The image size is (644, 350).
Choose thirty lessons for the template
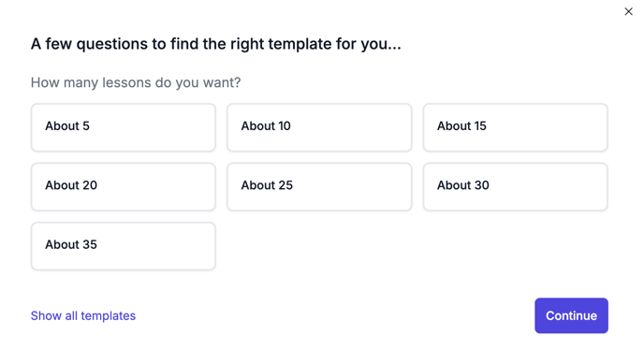point(516,187)
